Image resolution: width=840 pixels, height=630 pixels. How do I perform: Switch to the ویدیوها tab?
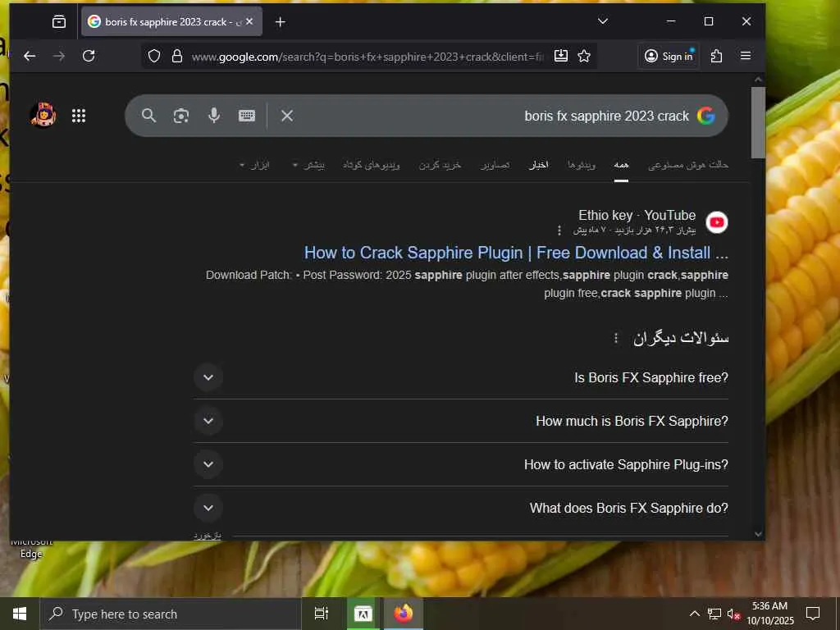(x=582, y=164)
